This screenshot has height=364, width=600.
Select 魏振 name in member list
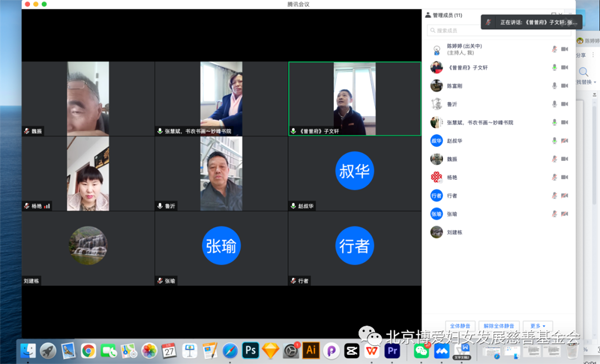452,159
